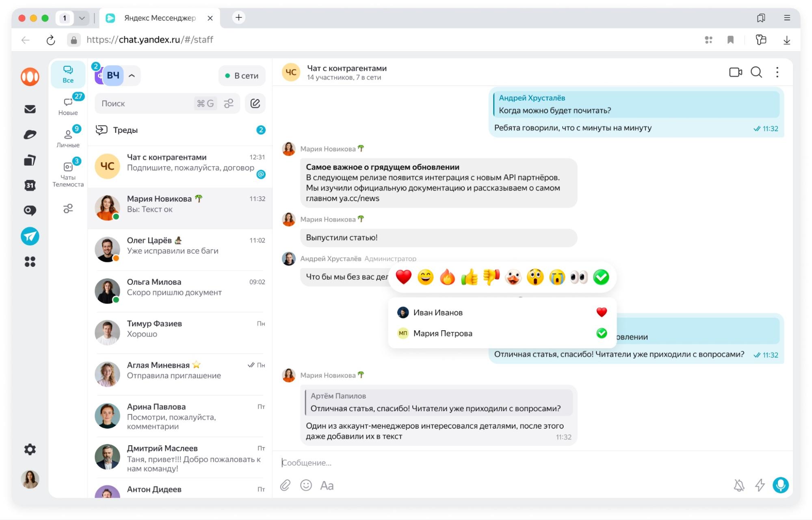
Task: Open chat three-dot more options menu
Action: 777,72
